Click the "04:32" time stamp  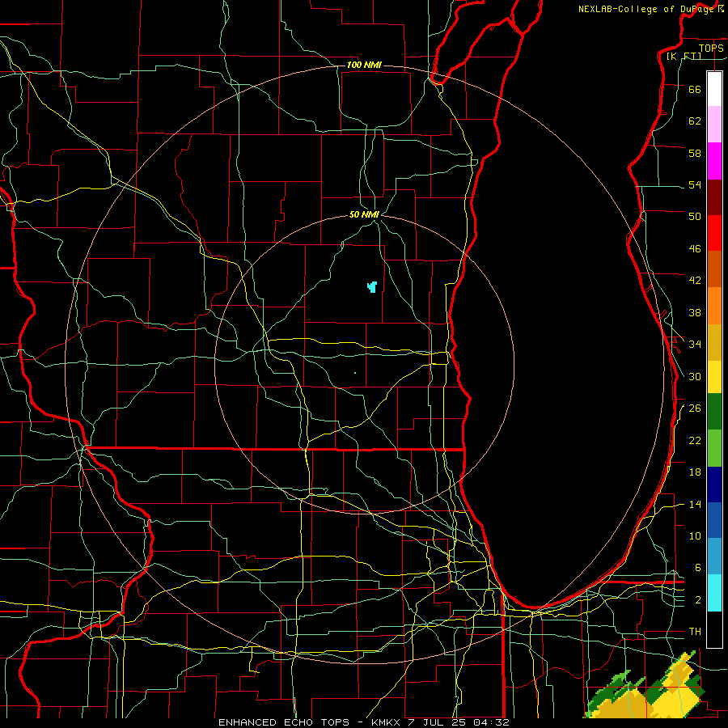pyautogui.click(x=492, y=722)
